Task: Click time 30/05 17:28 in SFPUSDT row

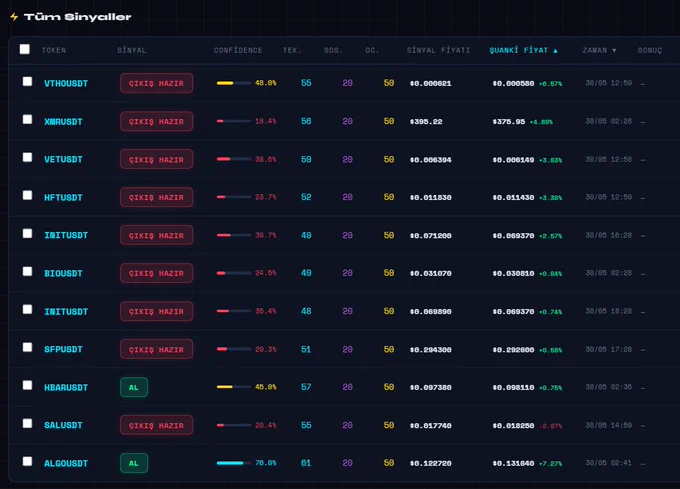Action: pos(608,349)
